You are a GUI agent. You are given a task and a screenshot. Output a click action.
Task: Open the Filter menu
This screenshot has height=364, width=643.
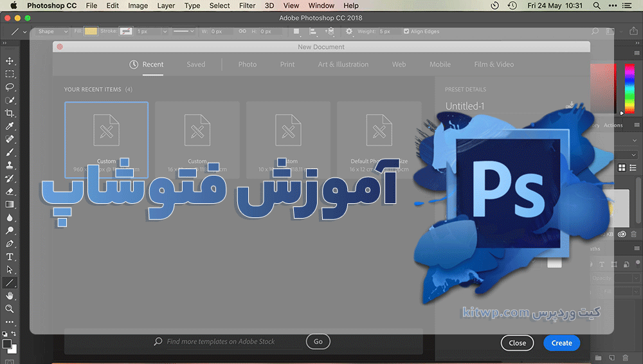coord(248,6)
